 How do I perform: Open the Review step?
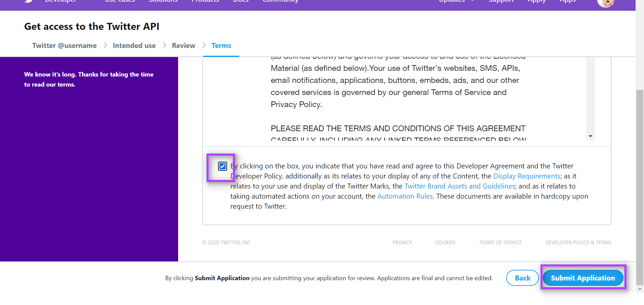click(x=183, y=46)
